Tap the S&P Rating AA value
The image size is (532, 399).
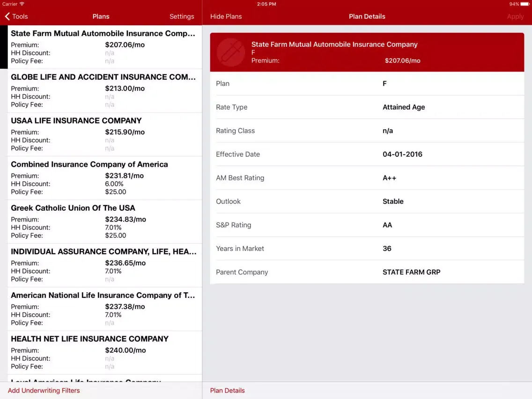click(387, 225)
